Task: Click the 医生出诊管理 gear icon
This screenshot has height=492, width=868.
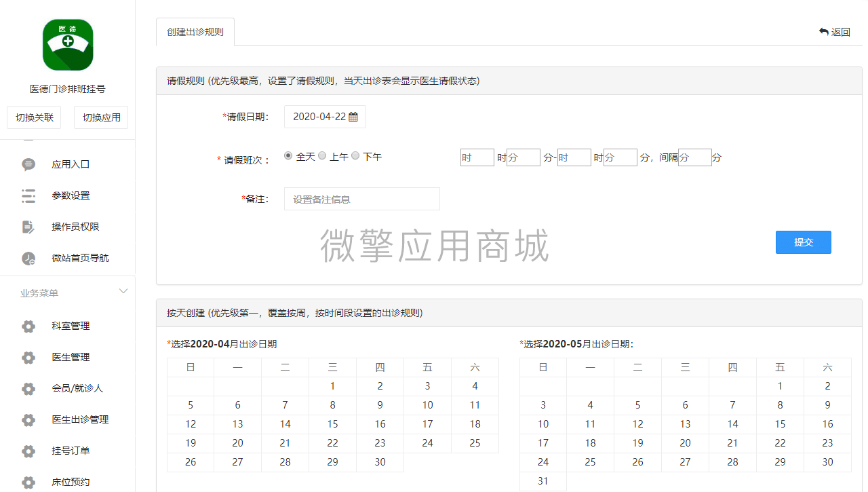Action: point(28,420)
